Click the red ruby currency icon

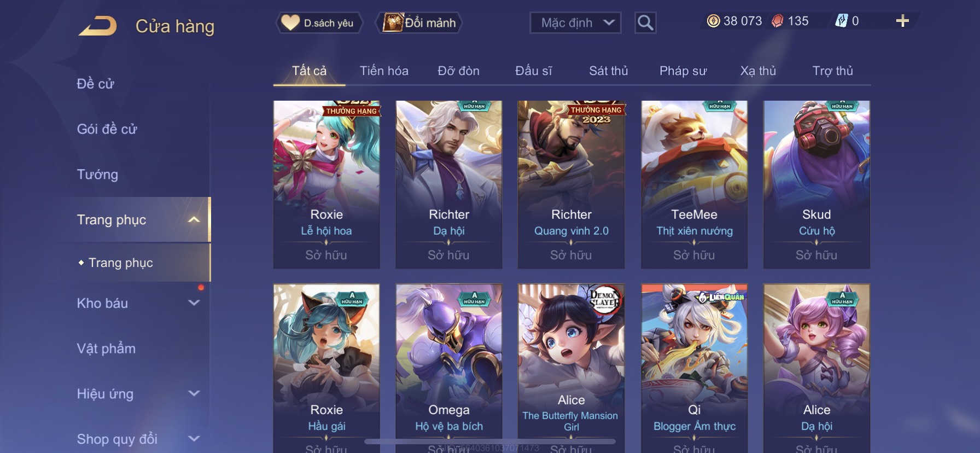(777, 21)
